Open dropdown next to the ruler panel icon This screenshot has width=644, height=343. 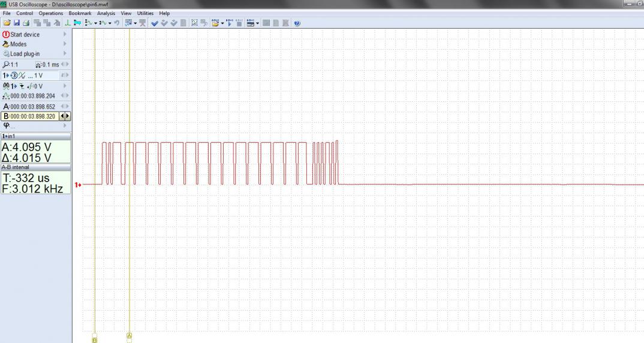pyautogui.click(x=257, y=23)
